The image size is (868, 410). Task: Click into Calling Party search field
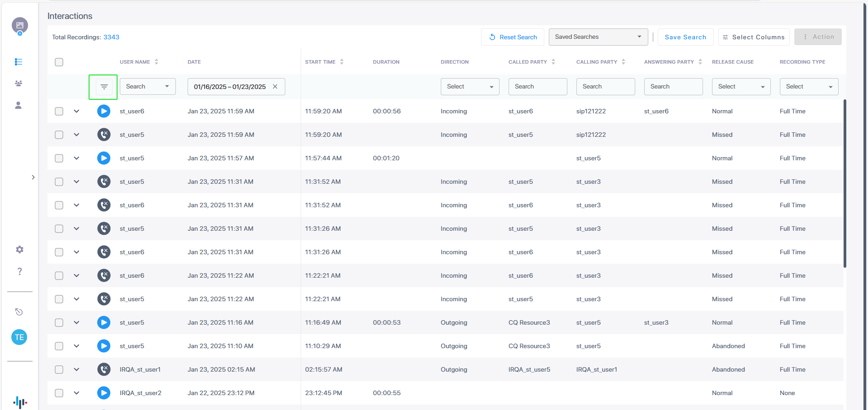point(606,87)
